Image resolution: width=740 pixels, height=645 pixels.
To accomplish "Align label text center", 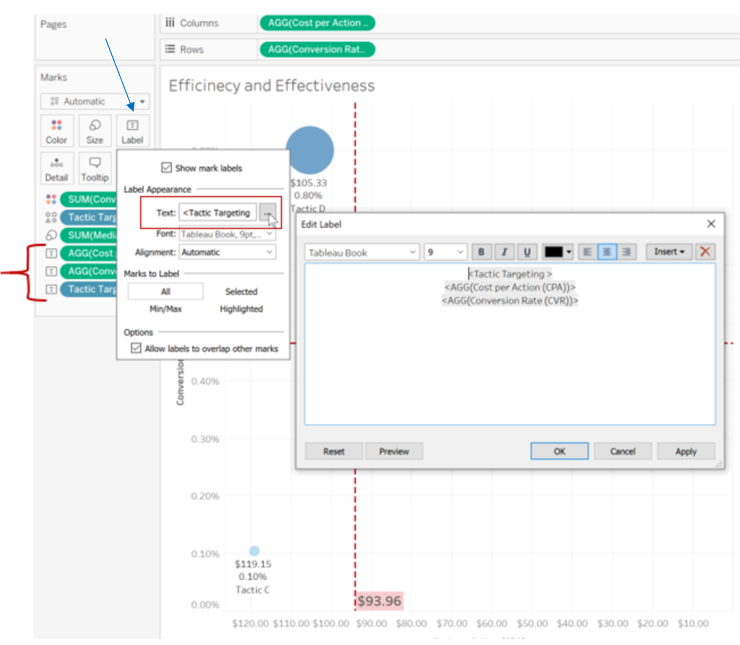I will pos(607,252).
